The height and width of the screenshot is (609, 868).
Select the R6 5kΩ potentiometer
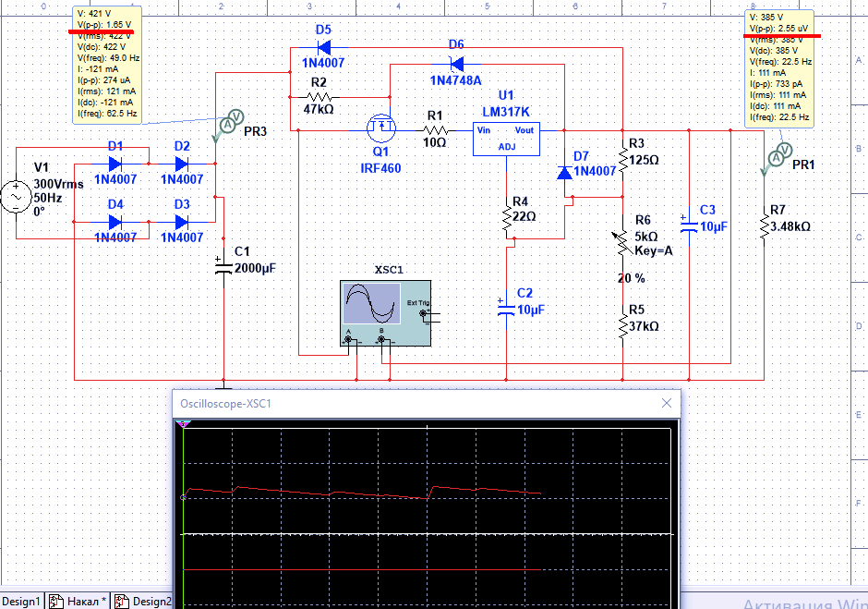pyautogui.click(x=623, y=242)
